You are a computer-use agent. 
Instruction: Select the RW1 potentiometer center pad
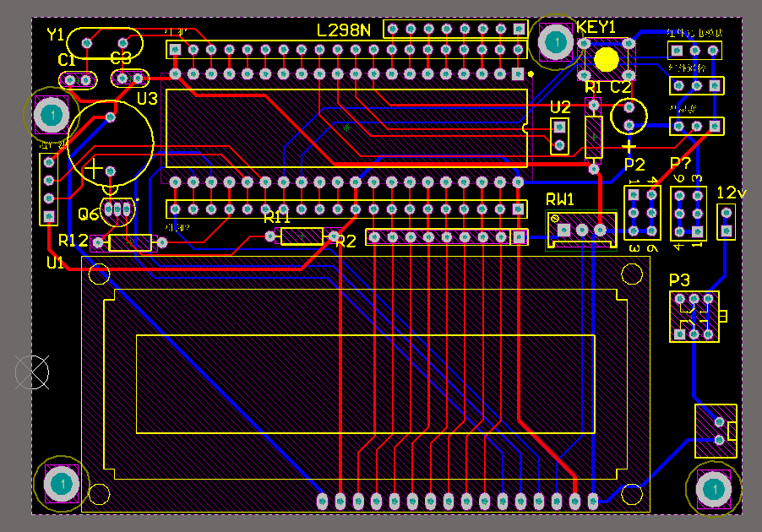582,230
